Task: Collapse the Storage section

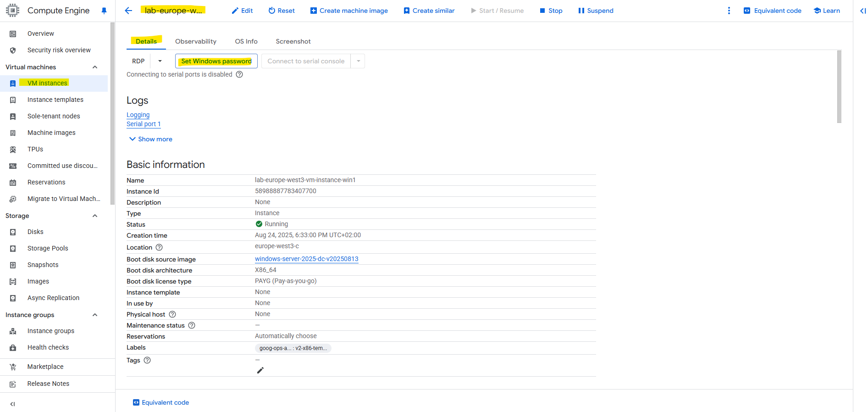Action: pyautogui.click(x=95, y=216)
